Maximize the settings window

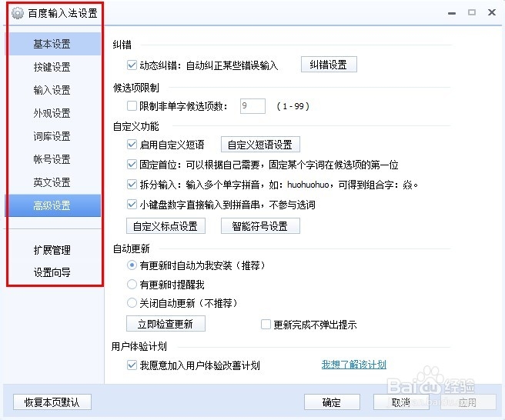(x=472, y=12)
